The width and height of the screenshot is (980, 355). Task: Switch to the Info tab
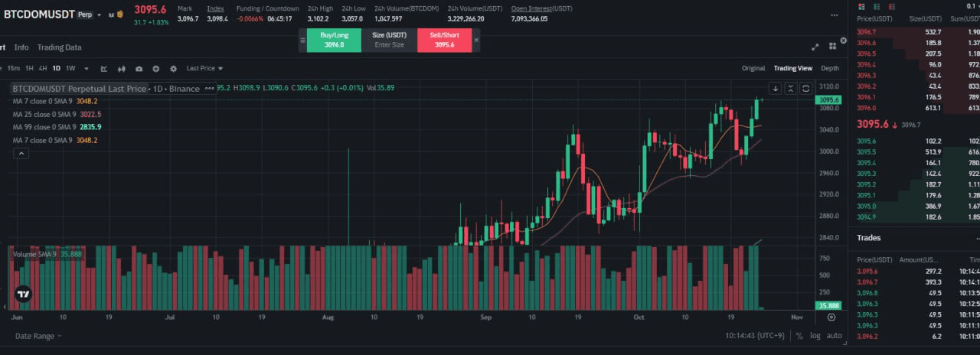coord(21,47)
